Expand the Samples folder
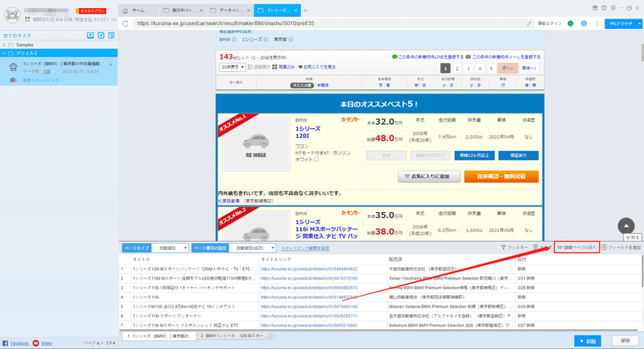The width and height of the screenshot is (644, 349). [x=4, y=45]
